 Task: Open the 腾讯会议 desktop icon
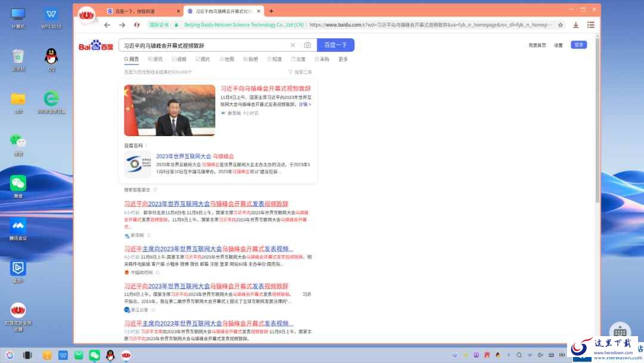pyautogui.click(x=18, y=229)
